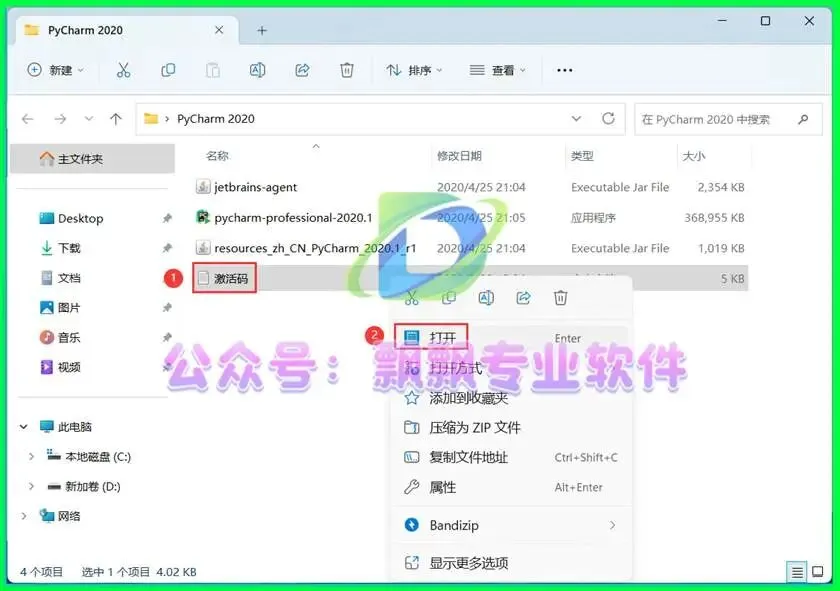Click the Cut icon in the context menu

coord(411,298)
